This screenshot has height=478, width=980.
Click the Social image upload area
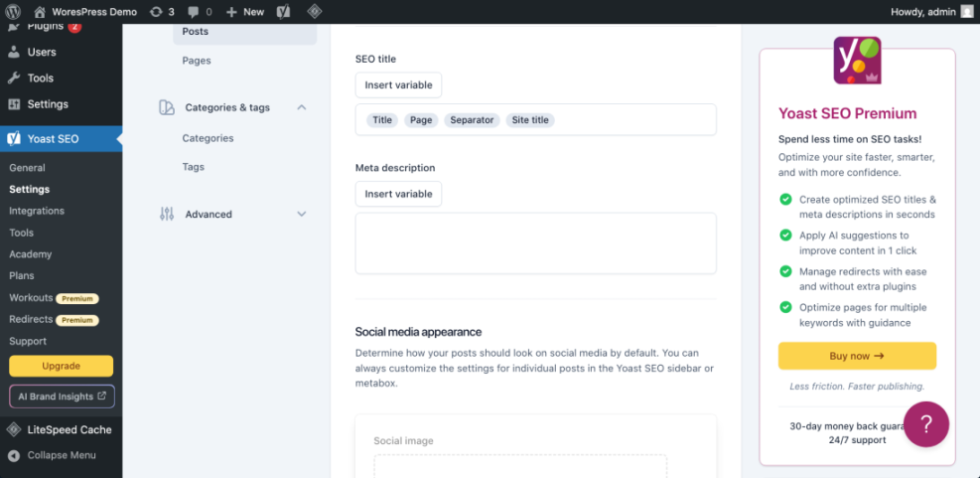pos(520,466)
